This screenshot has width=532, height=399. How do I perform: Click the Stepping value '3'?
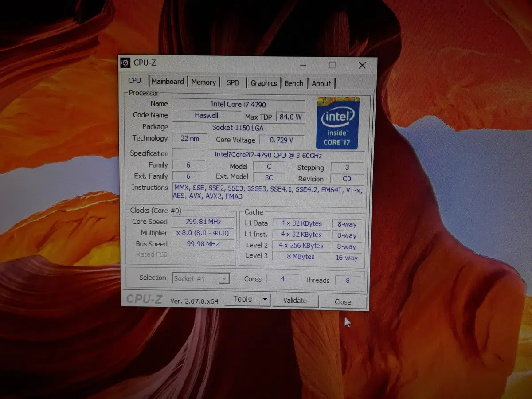click(x=347, y=168)
